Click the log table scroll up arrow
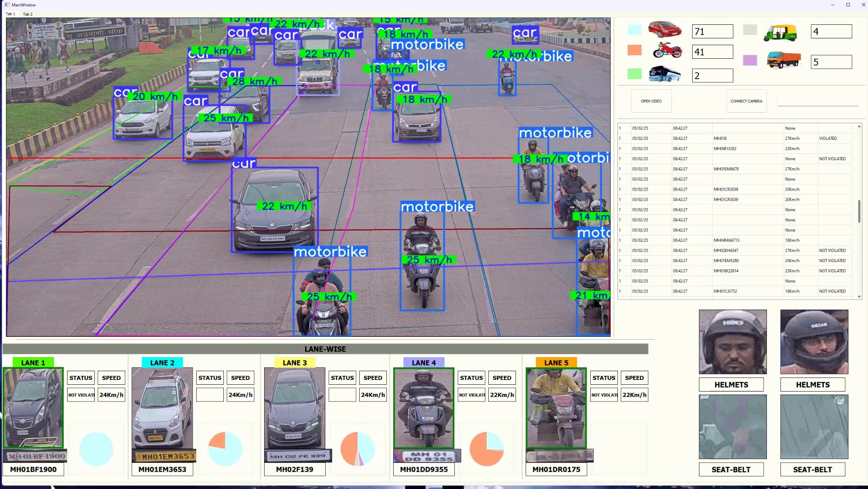The height and width of the screenshot is (489, 868). [x=859, y=126]
